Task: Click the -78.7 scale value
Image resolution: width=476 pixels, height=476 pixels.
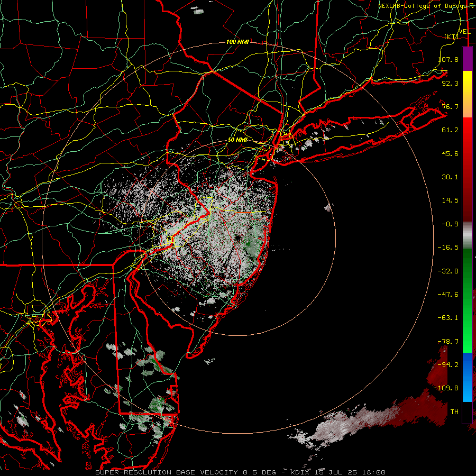Action: (x=448, y=342)
